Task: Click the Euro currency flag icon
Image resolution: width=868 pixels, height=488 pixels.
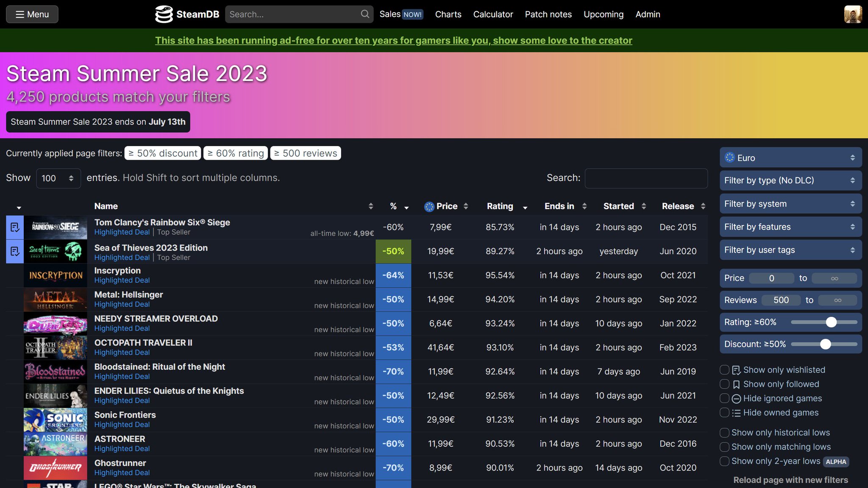Action: point(729,157)
